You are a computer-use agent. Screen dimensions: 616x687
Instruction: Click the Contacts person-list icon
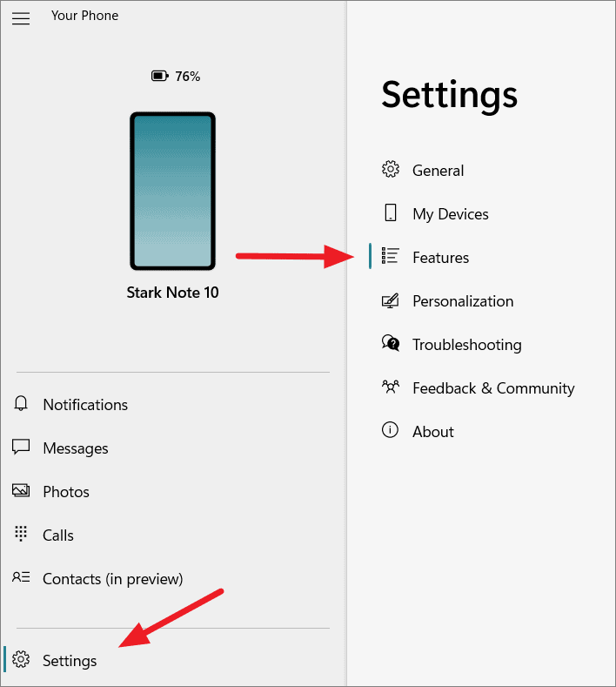pyautogui.click(x=21, y=577)
